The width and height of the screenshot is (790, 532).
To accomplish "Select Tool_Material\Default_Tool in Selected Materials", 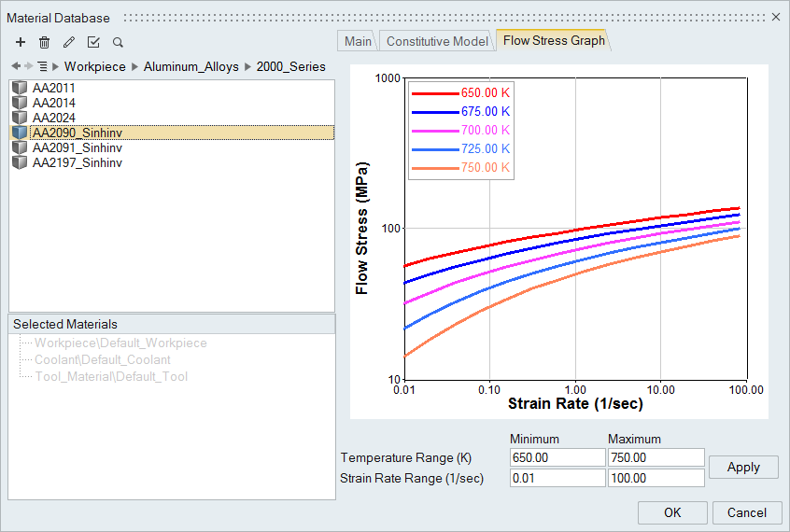I will [x=111, y=376].
